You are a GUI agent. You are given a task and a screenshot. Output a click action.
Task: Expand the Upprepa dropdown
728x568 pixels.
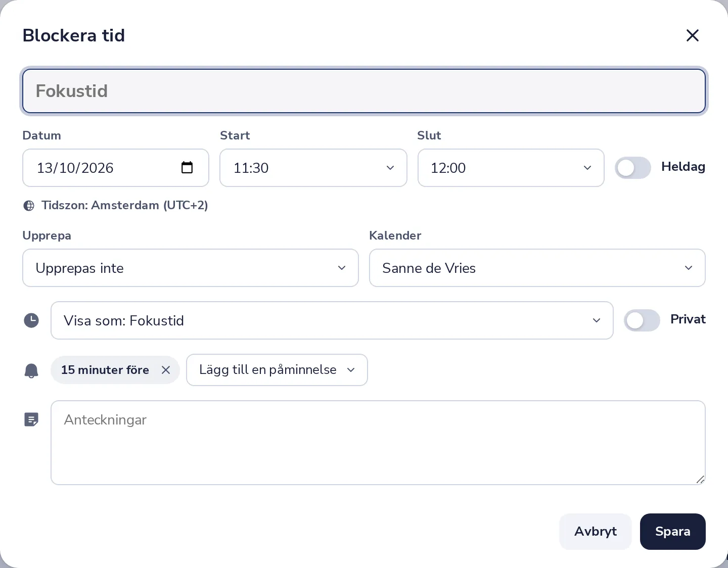pos(191,268)
